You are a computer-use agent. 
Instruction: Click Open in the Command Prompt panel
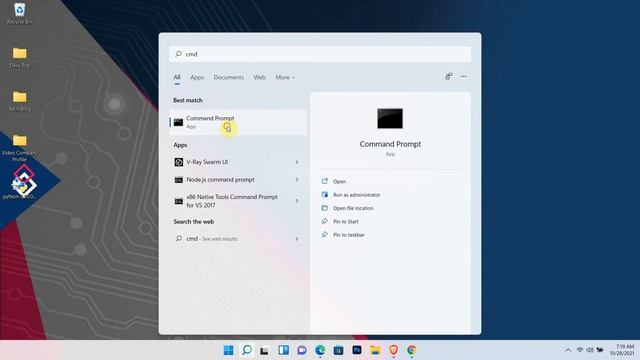[x=339, y=182]
